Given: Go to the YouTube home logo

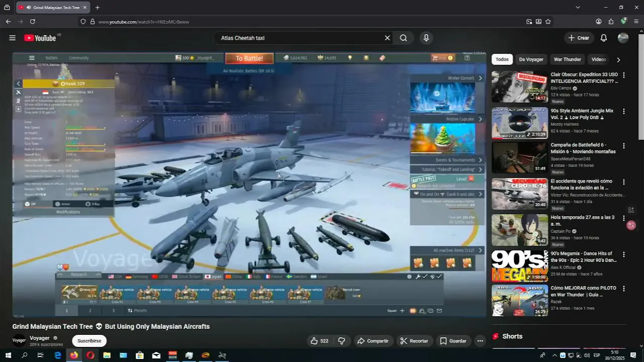Looking at the screenshot, I should point(40,38).
